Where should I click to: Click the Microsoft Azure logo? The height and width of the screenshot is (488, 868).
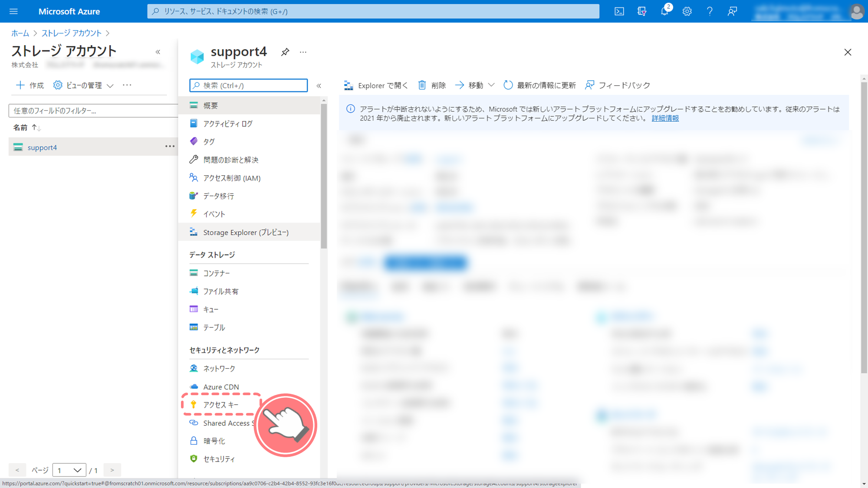69,11
